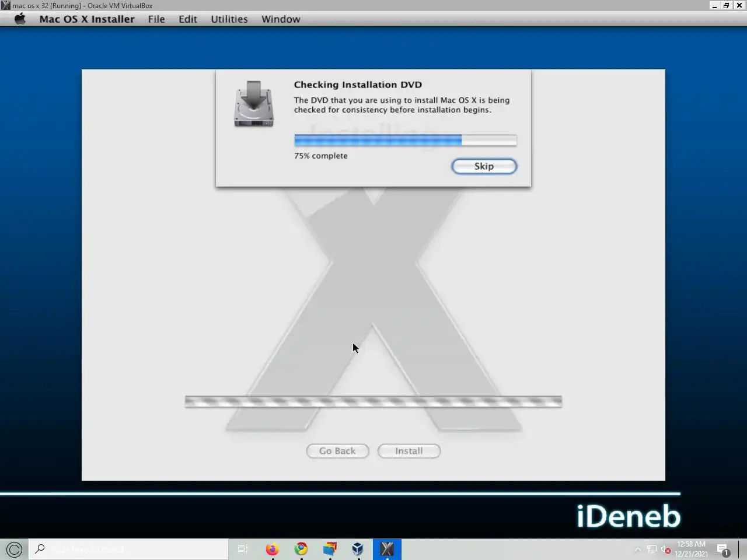
Task: Select the running Mac OS X VM taskbar icon
Action: 387,549
